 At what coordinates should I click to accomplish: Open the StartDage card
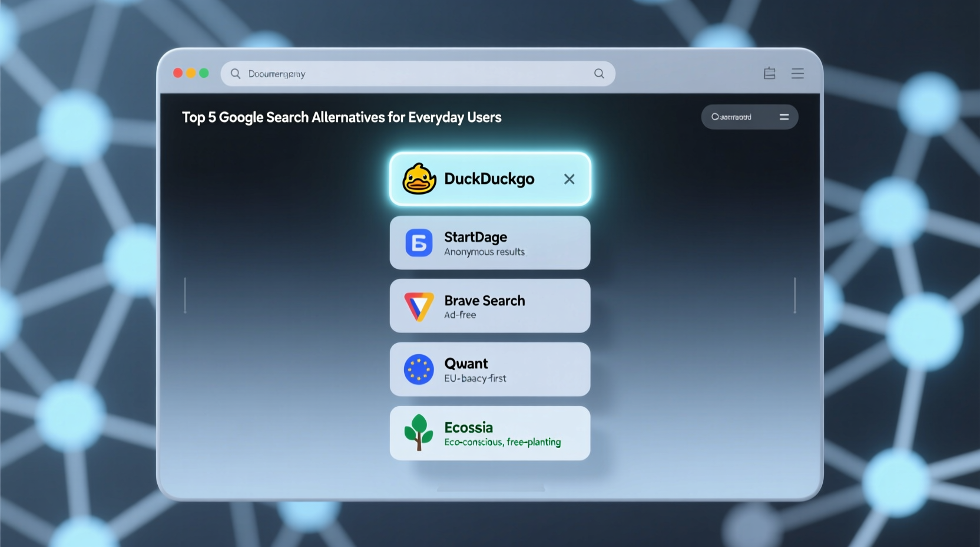(490, 243)
